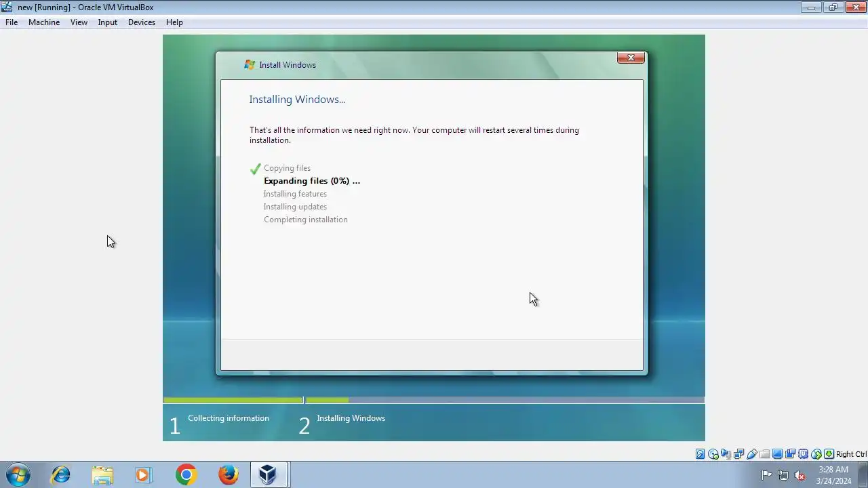This screenshot has height=488, width=868.
Task: Click the Installing updates step text
Action: point(295,207)
